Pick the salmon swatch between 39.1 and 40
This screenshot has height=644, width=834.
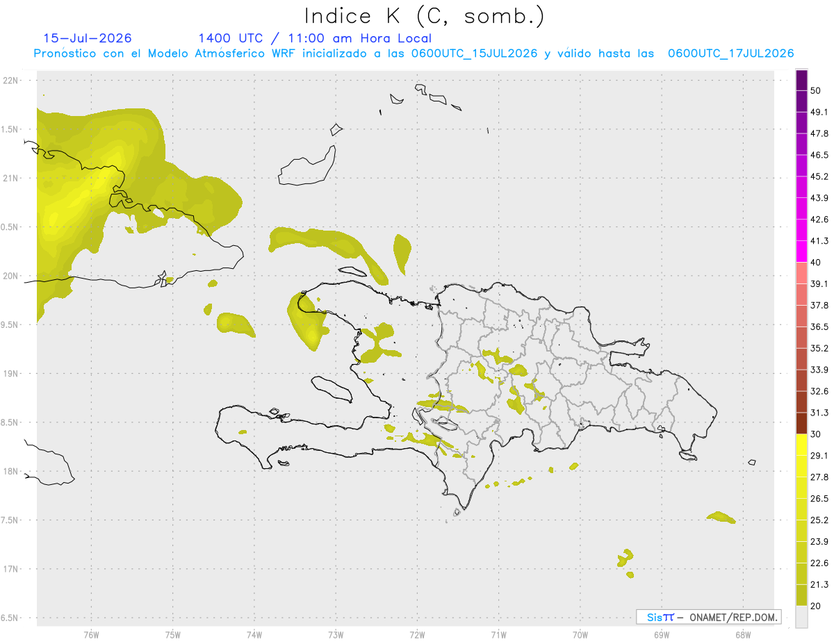802,274
